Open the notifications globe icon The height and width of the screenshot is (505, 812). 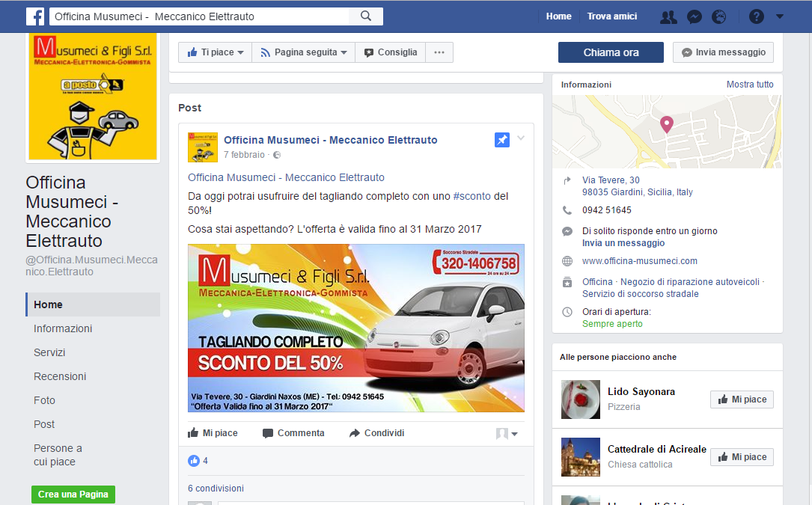pyautogui.click(x=718, y=17)
